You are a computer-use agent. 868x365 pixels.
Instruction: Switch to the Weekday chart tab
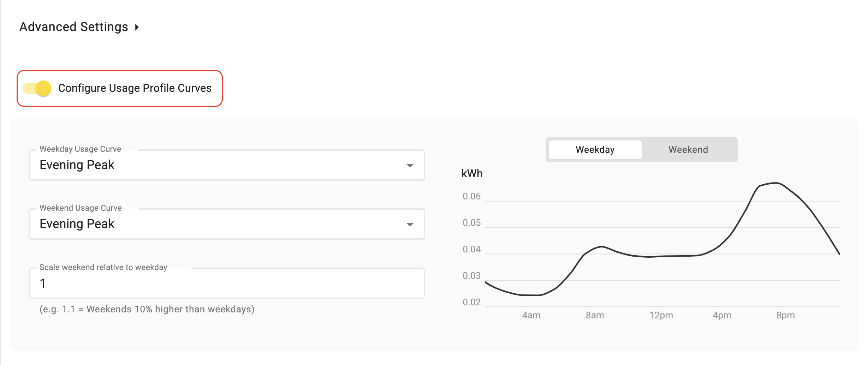595,150
